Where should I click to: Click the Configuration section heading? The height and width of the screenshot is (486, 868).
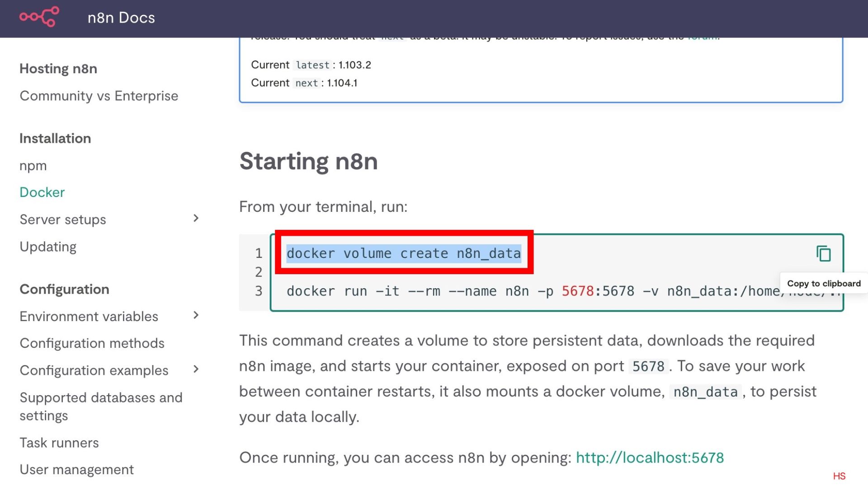click(64, 289)
